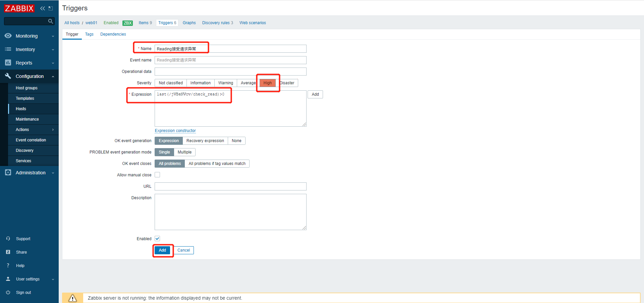Click the blue Add submit button
The width and height of the screenshot is (644, 303).
(163, 250)
